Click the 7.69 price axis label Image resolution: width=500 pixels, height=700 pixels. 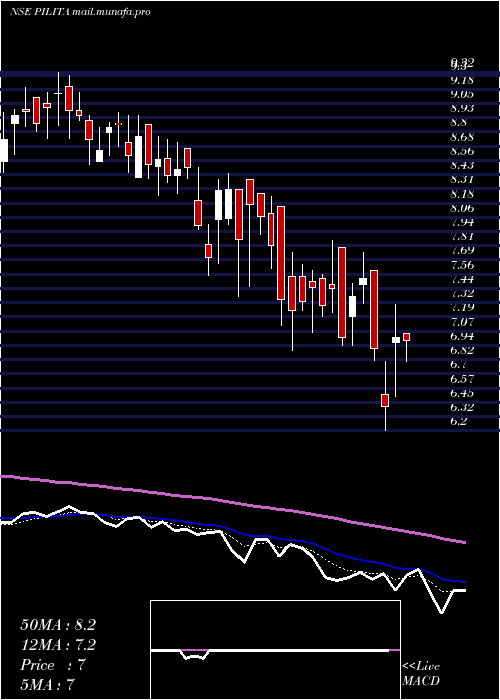(462, 250)
